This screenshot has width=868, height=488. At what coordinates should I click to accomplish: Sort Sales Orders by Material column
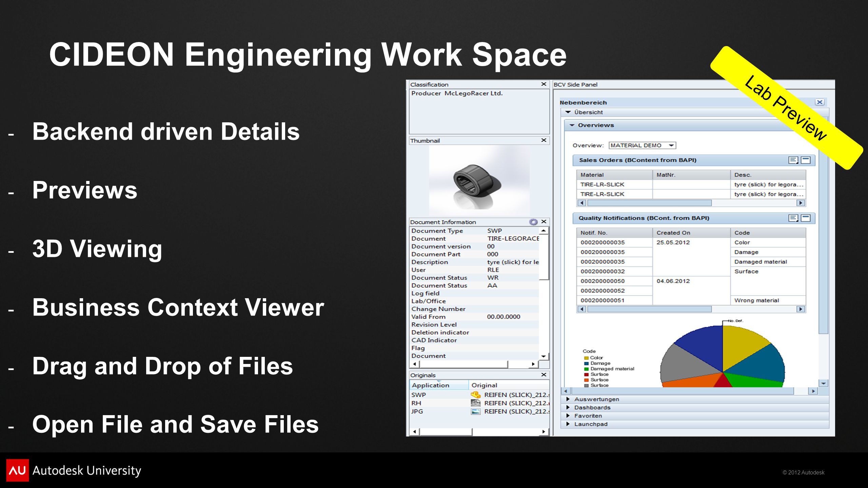(614, 175)
